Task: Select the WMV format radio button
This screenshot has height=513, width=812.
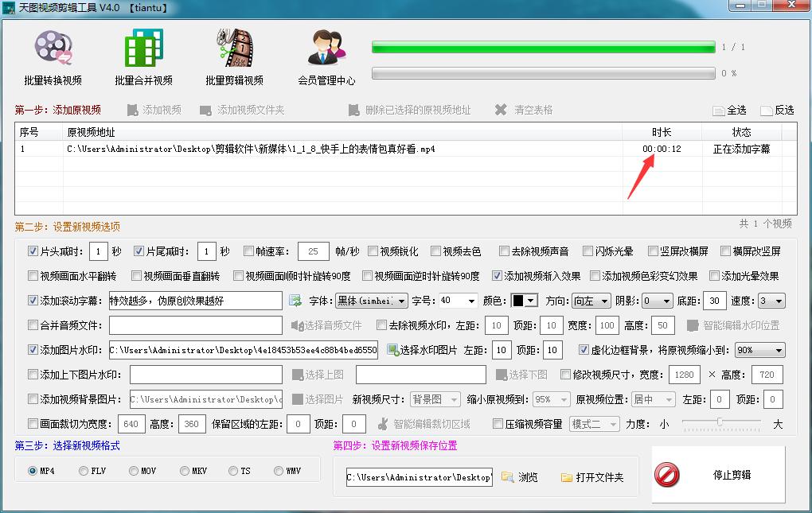Action: point(279,471)
